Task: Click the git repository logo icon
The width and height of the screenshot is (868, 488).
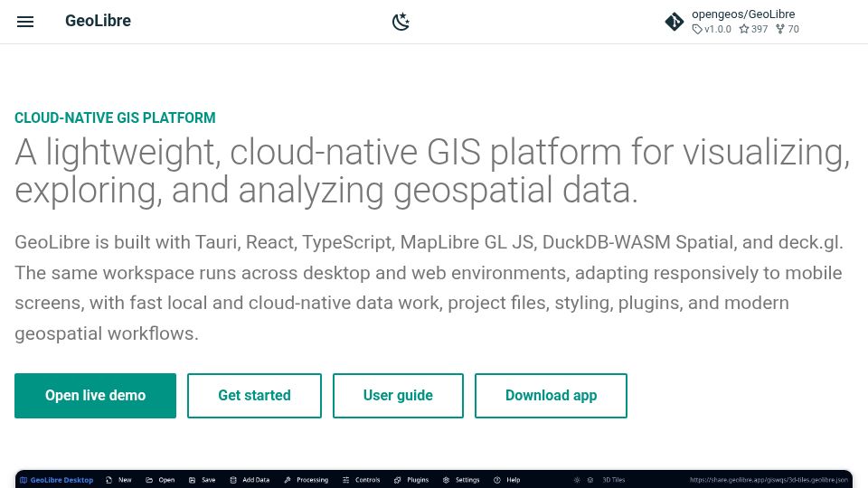Action: coord(675,22)
